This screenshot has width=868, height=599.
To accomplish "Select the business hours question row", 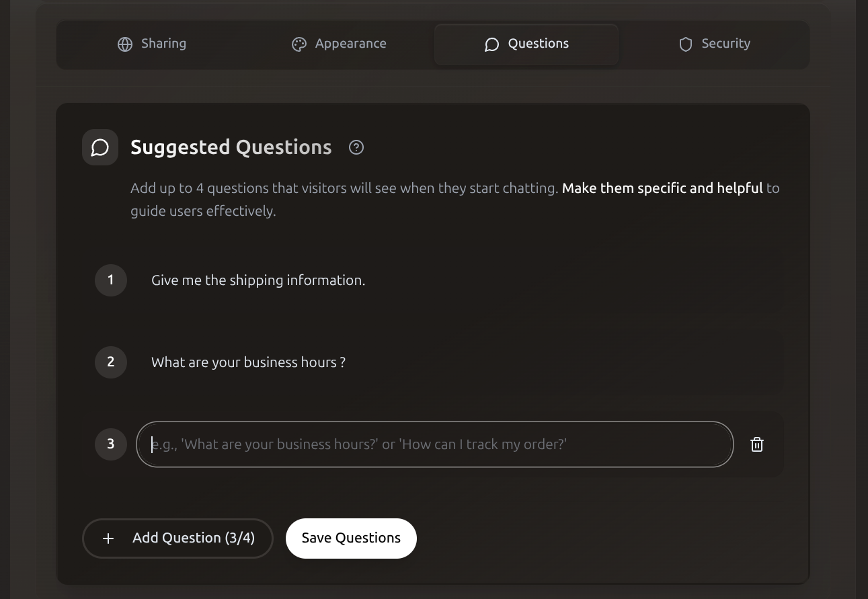I will click(x=248, y=362).
